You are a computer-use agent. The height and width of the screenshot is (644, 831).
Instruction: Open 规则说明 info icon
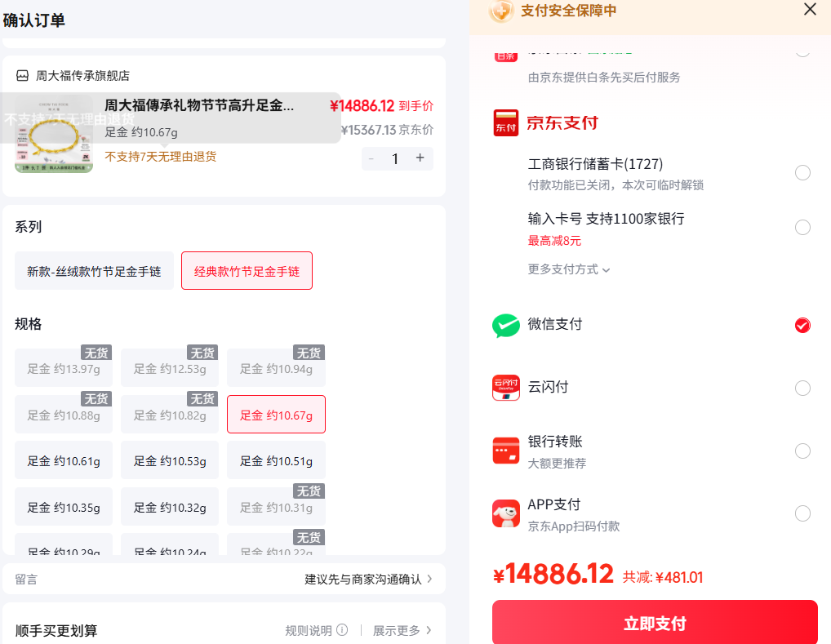coord(342,629)
